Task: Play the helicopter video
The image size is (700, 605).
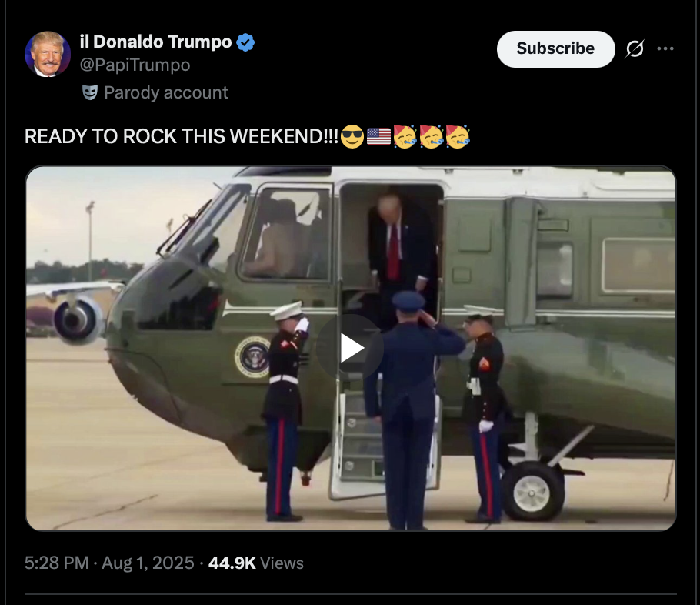Action: 350,348
